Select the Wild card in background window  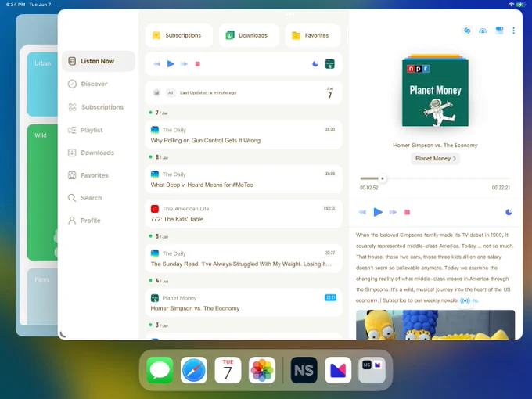(x=42, y=192)
